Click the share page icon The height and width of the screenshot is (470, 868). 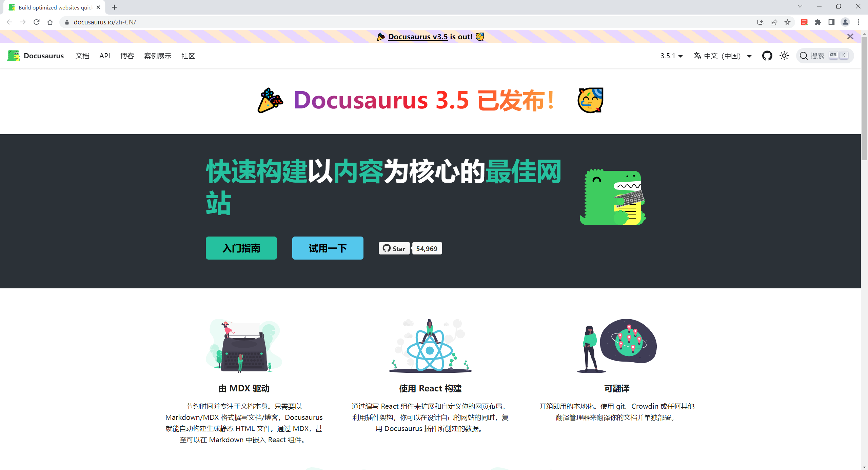[774, 22]
